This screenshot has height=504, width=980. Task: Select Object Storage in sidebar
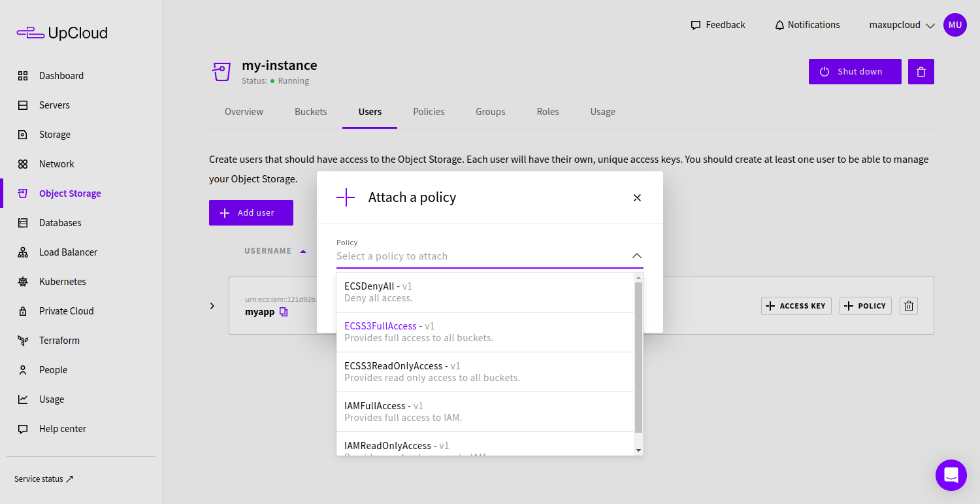point(70,193)
